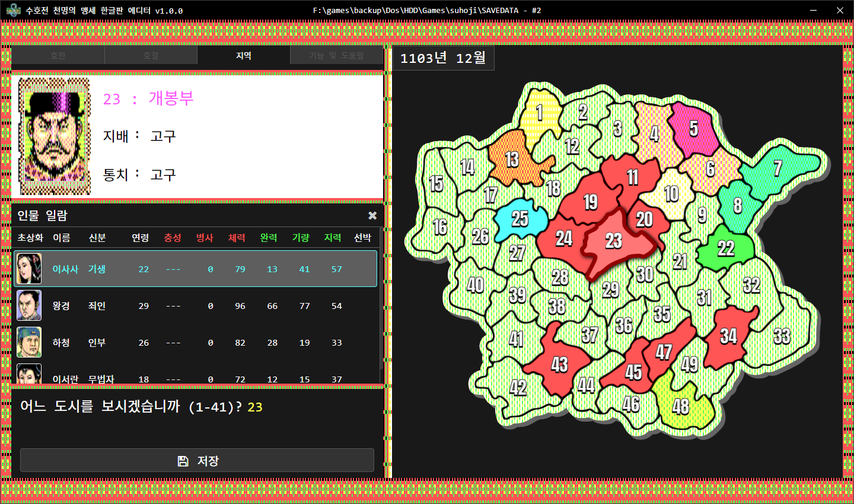Select region 2 on map

tap(583, 111)
